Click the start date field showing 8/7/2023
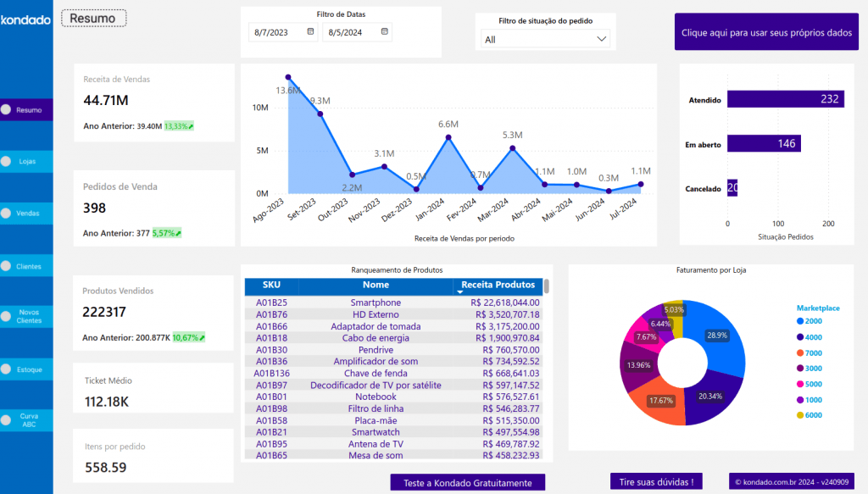 tap(275, 32)
